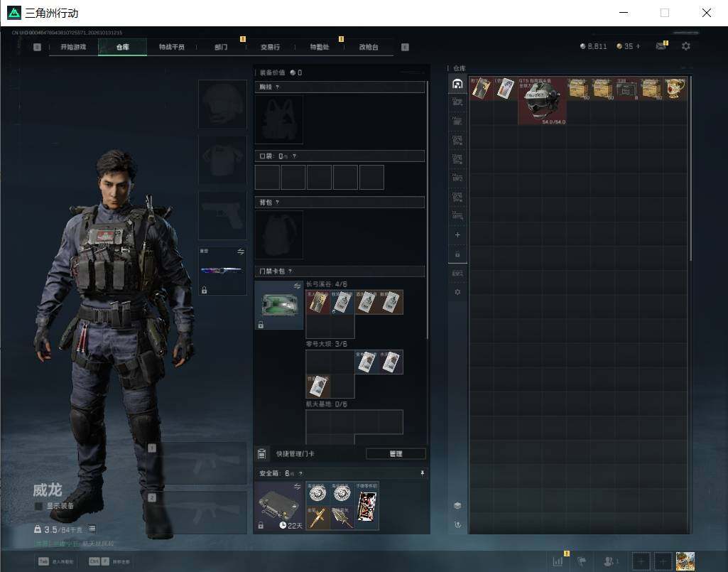This screenshot has height=572, width=728.
Task: Click the 背包 help question mark
Action: click(x=277, y=202)
